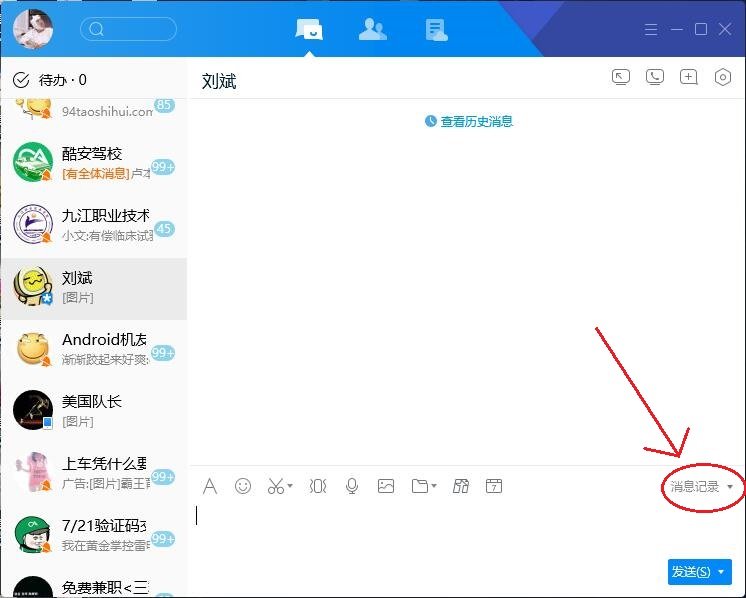Start a voice call with 刘斌
Screen dimensions: 746x598
pos(655,77)
